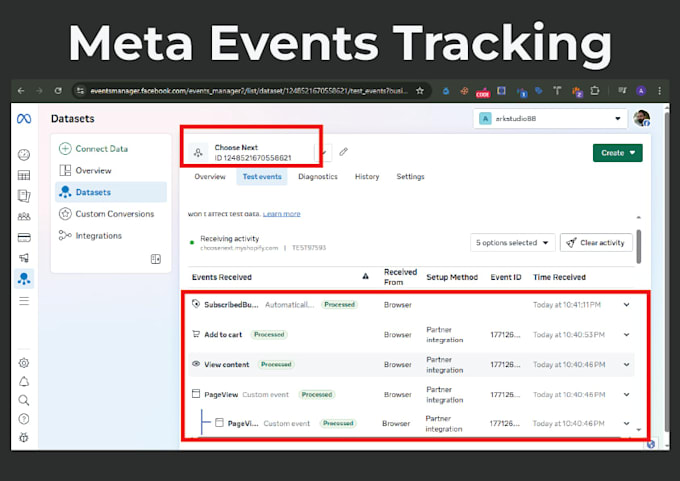Screen dimensions: 680x481
Task: Click the cart icon beside Add to cart
Action: [196, 334]
